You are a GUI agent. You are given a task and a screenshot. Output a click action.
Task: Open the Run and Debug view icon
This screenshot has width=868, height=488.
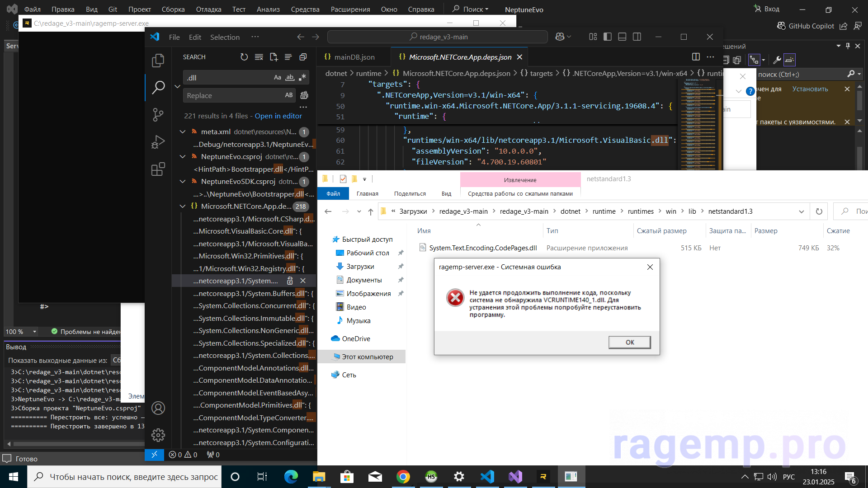(158, 142)
